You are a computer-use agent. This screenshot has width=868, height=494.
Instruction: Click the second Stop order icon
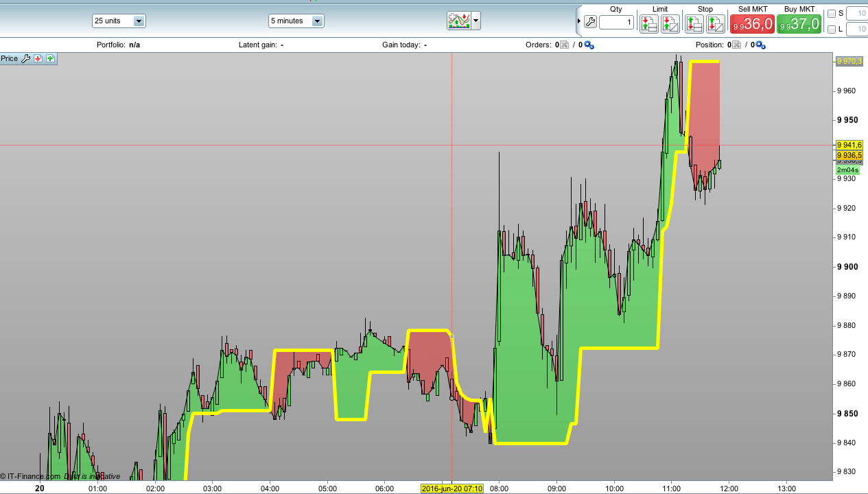716,24
